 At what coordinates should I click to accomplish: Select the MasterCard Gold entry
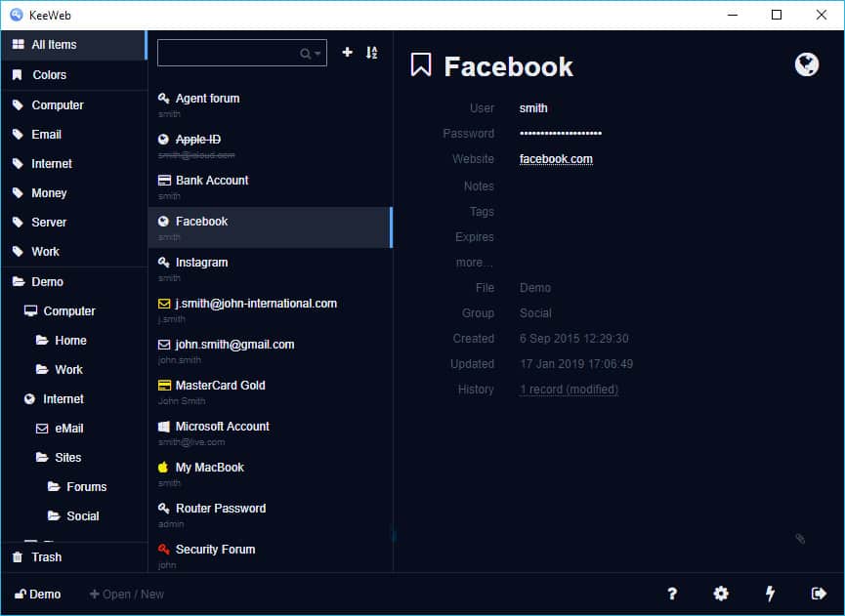point(270,391)
